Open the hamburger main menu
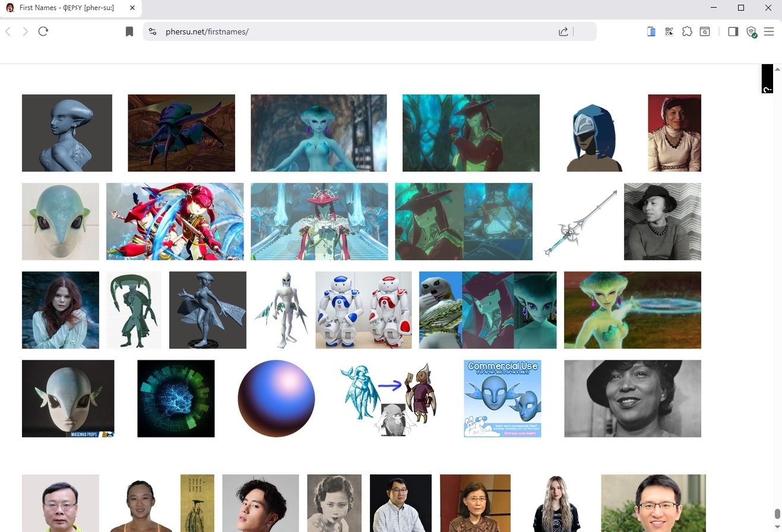This screenshot has width=782, height=532. pos(769,31)
